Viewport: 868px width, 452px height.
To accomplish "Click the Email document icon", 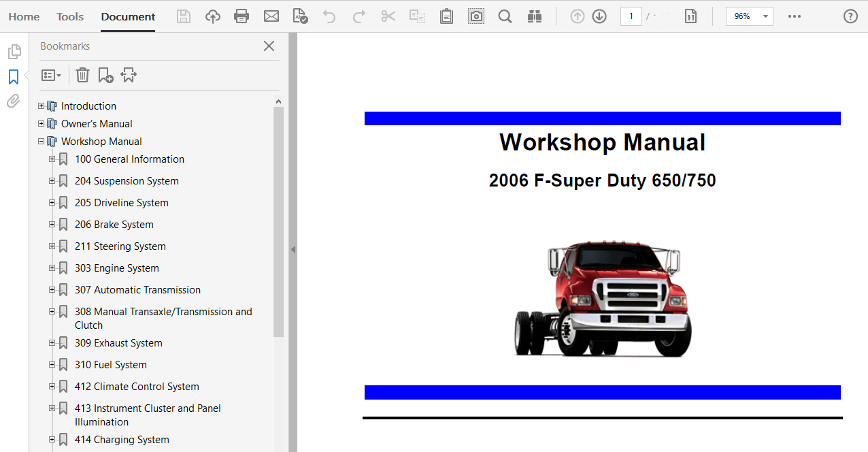I will [x=271, y=16].
